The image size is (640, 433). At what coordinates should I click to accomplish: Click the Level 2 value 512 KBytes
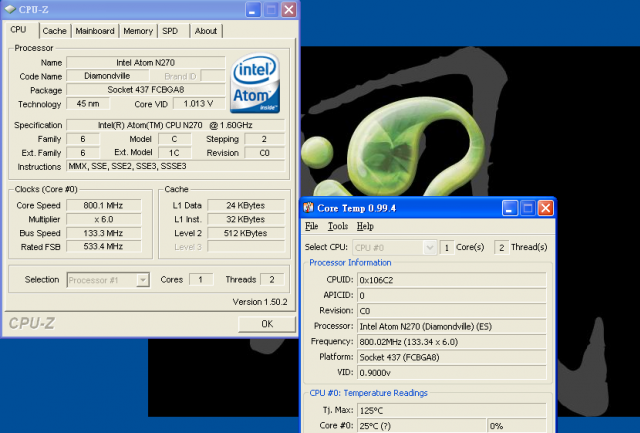click(x=246, y=233)
